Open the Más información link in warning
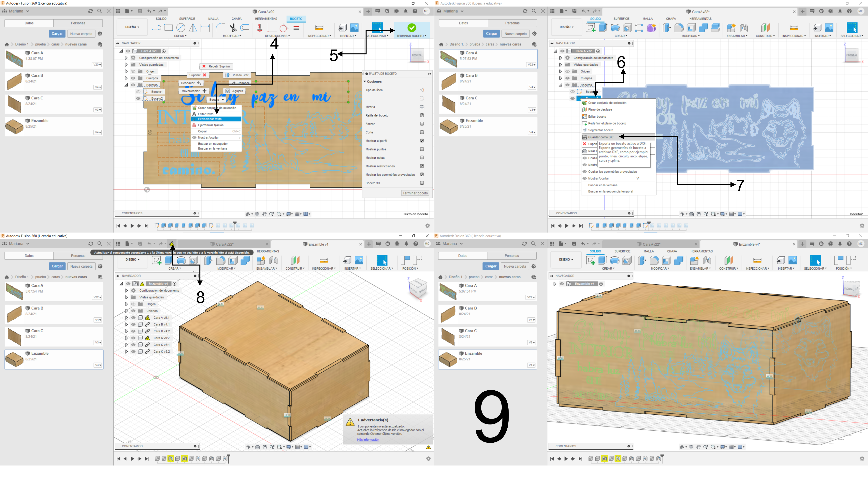Viewport: 868px width, 502px height. (368, 440)
